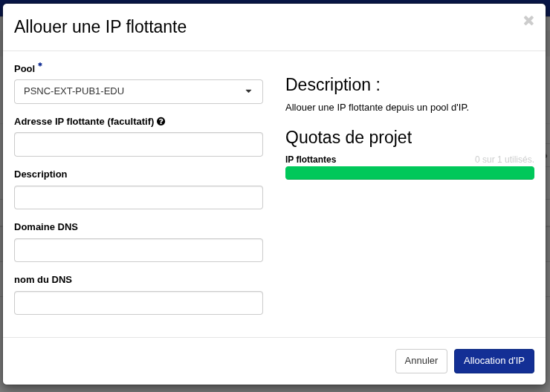The height and width of the screenshot is (392, 550).
Task: Click the required asterisk next to Pool
Action: pyautogui.click(x=40, y=65)
